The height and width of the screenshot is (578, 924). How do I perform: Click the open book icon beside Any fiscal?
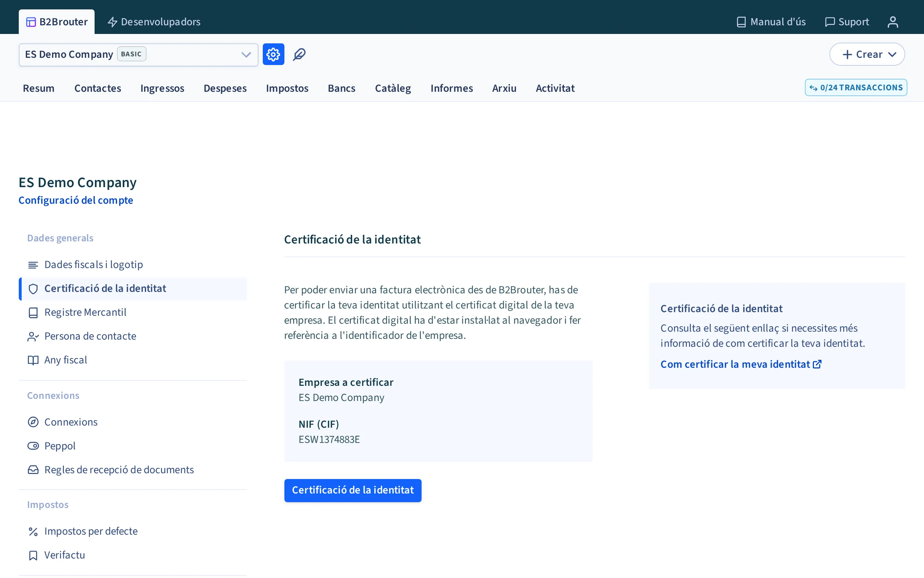pyautogui.click(x=33, y=360)
